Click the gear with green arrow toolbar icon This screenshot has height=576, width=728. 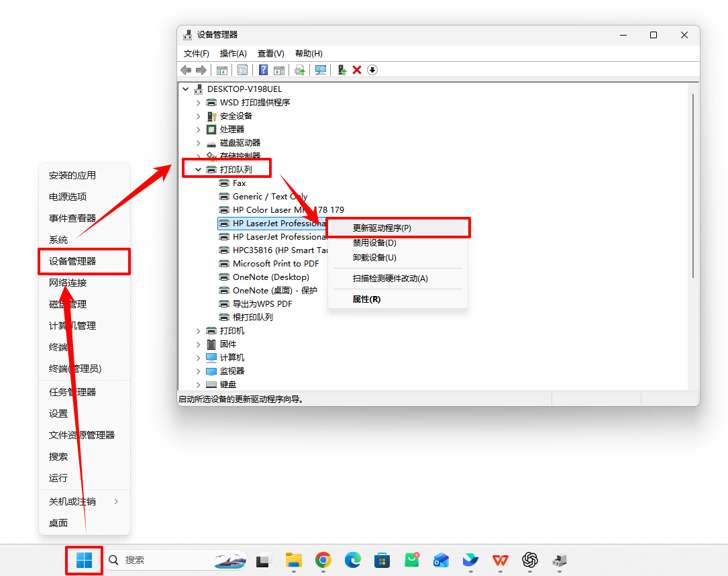point(299,70)
